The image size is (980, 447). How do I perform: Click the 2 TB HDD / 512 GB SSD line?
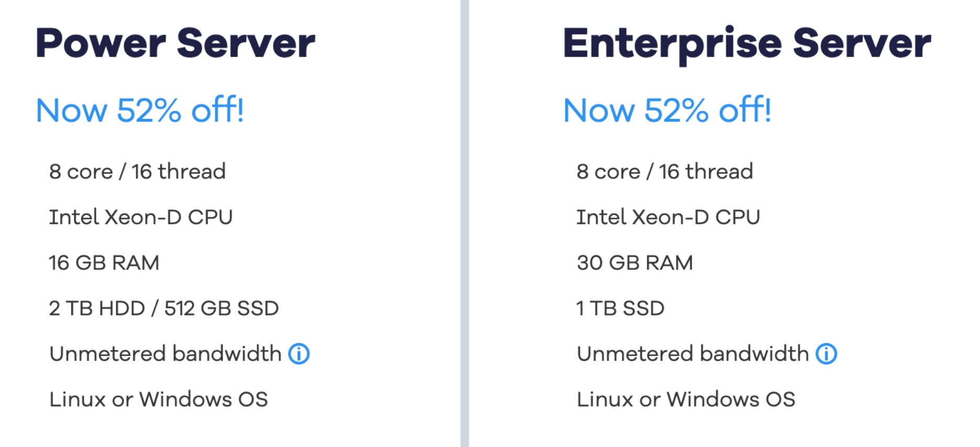point(164,308)
